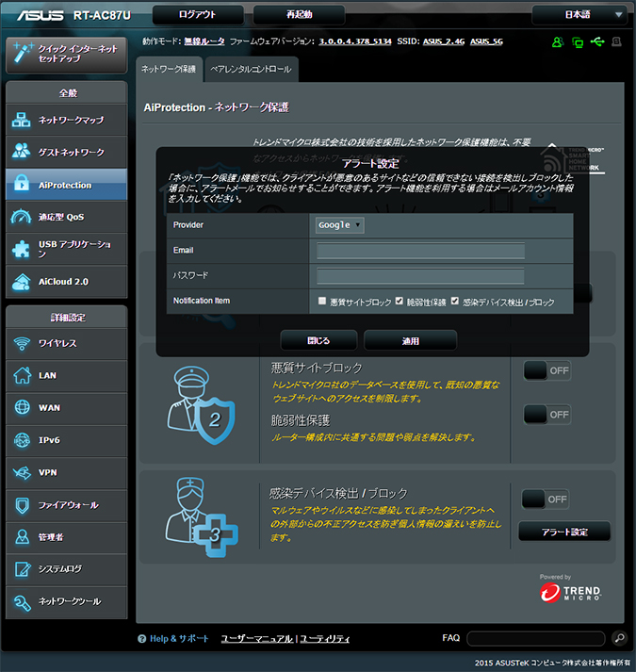Click the printer status icon
The width and height of the screenshot is (636, 672).
click(617, 41)
